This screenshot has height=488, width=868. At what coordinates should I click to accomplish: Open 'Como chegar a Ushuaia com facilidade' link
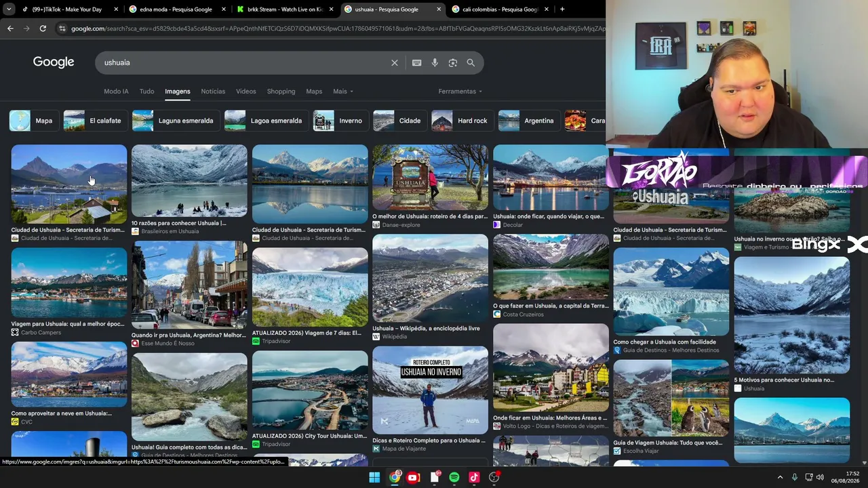(665, 342)
